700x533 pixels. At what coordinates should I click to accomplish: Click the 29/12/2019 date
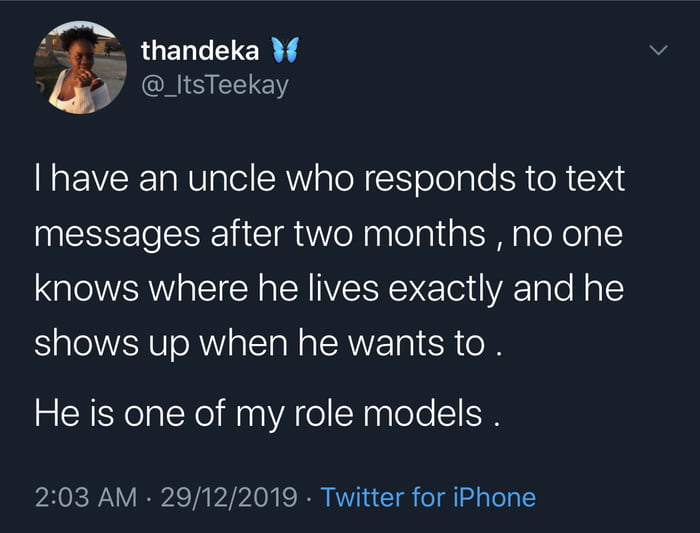point(231,497)
